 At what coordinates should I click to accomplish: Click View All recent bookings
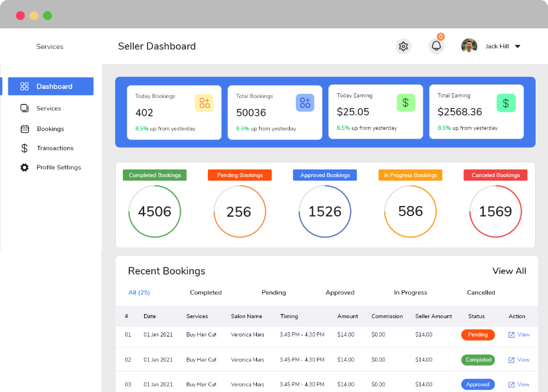[x=509, y=271]
